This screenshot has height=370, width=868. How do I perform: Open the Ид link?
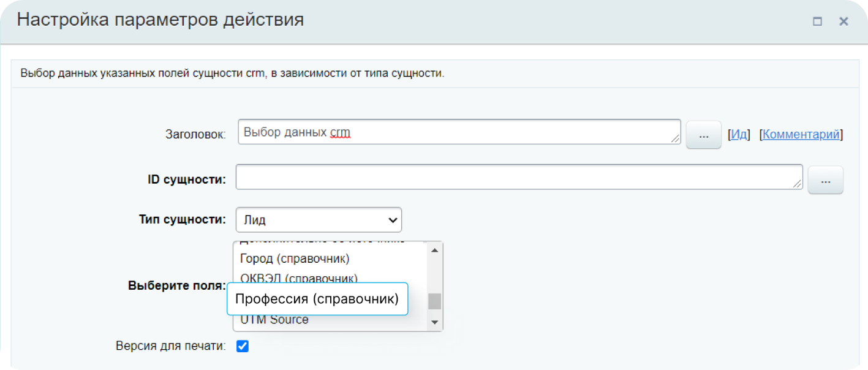739,135
